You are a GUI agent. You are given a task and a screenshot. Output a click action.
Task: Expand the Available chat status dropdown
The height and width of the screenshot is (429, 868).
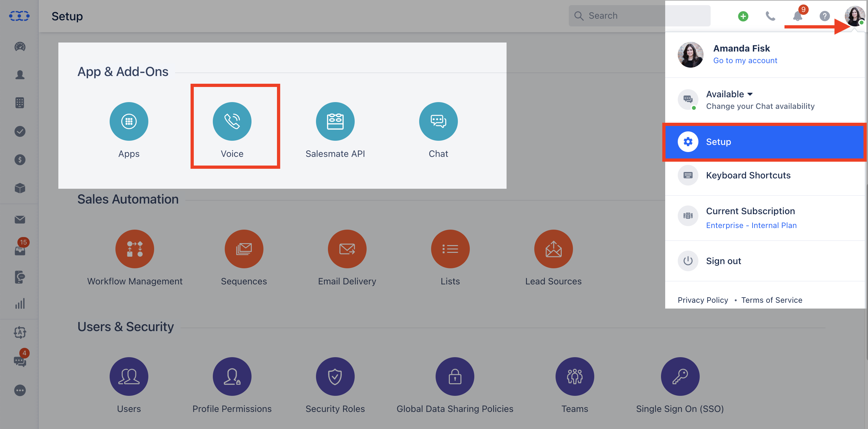click(x=729, y=94)
